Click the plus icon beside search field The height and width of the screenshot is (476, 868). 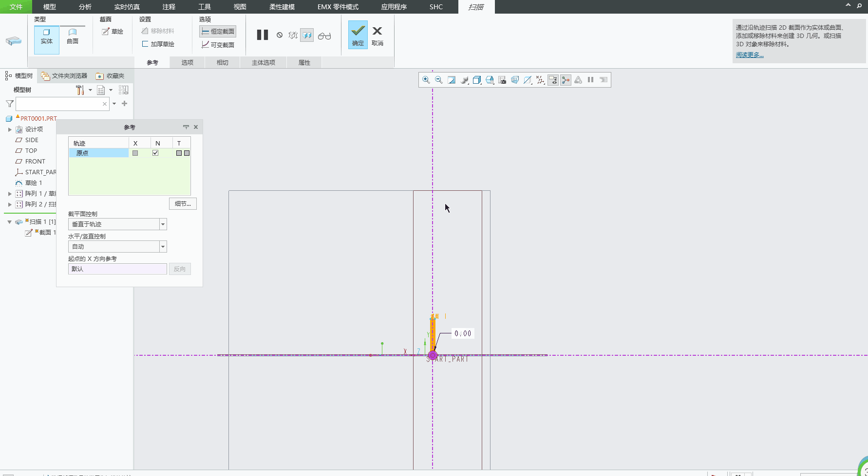[x=125, y=104]
